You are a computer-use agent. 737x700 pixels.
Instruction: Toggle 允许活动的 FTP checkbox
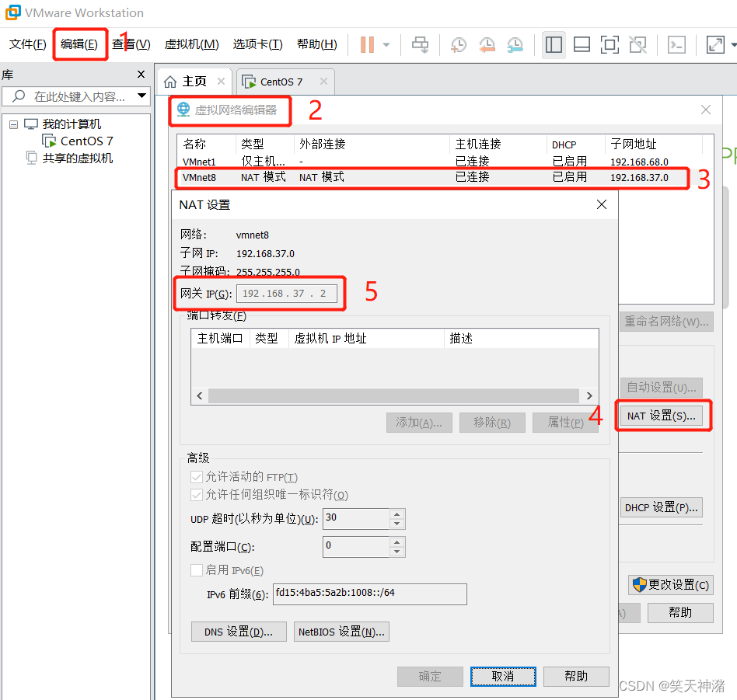pos(197,477)
